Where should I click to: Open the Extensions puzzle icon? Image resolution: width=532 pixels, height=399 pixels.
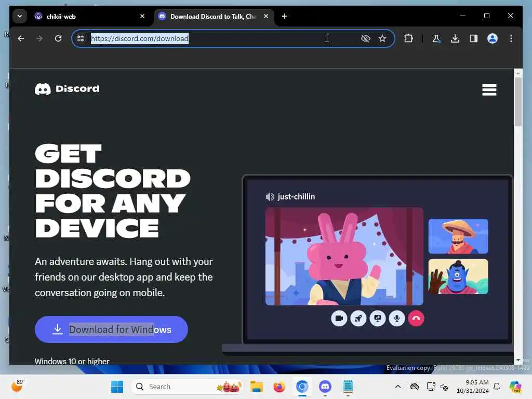pos(409,38)
